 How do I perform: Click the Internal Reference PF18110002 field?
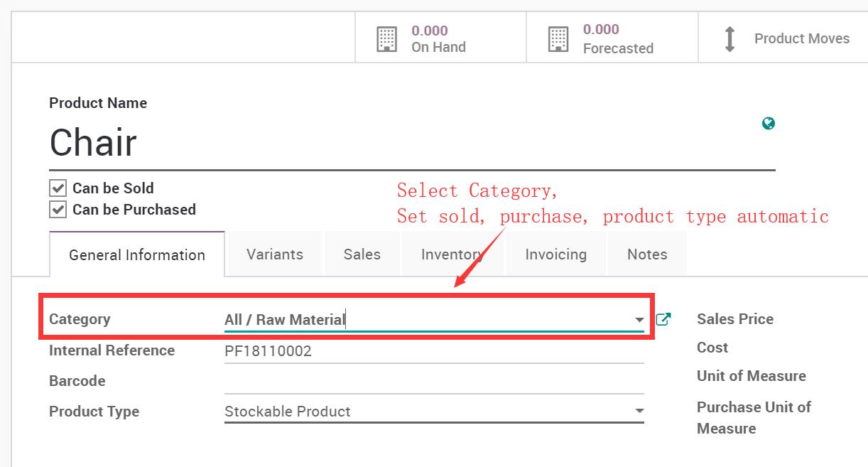[x=434, y=351]
